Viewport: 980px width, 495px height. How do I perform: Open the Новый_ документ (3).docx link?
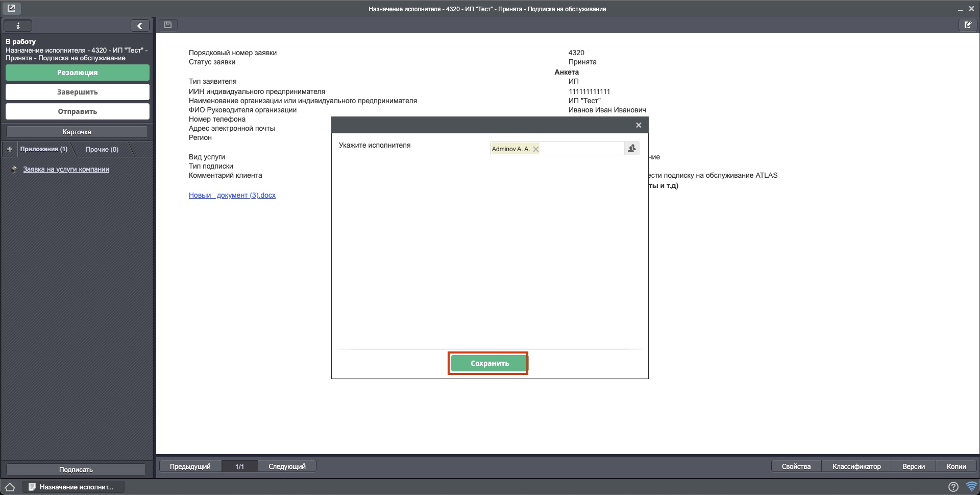coord(232,195)
